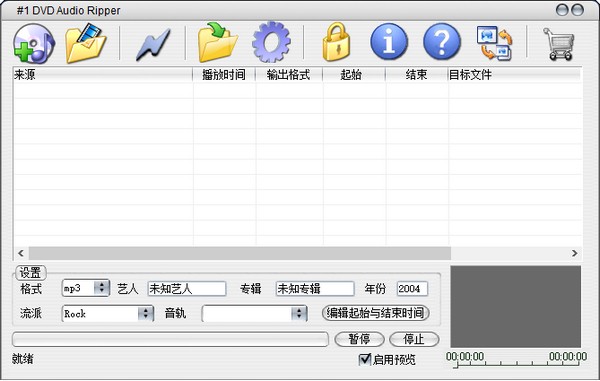Click the 艺人 input field
Image resolution: width=600 pixels, height=381 pixels.
coord(187,288)
